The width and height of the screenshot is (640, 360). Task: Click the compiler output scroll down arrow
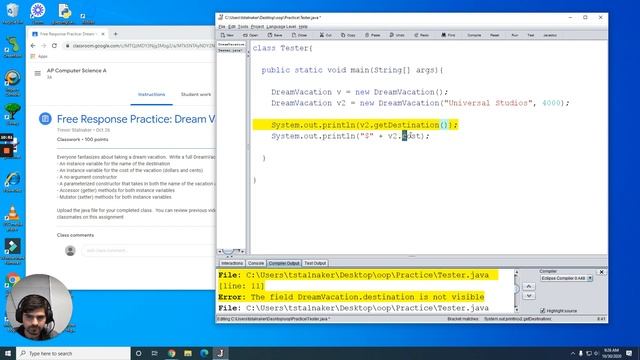(x=516, y=309)
